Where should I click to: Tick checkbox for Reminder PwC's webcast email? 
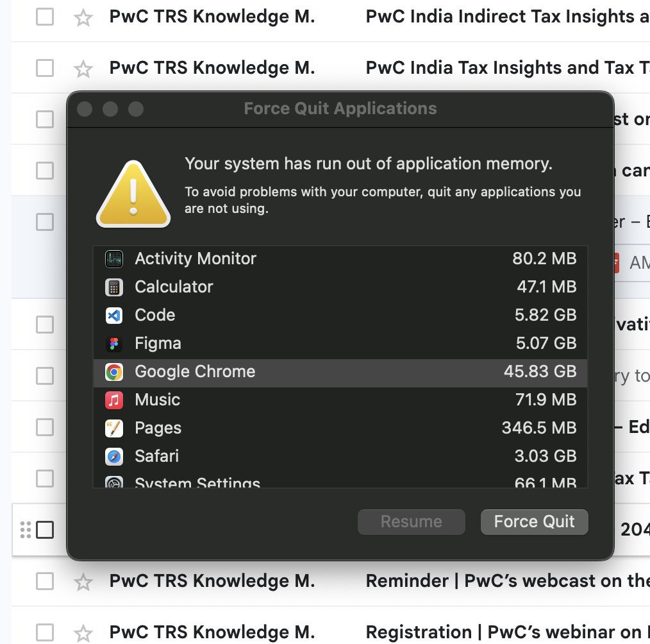(45, 581)
